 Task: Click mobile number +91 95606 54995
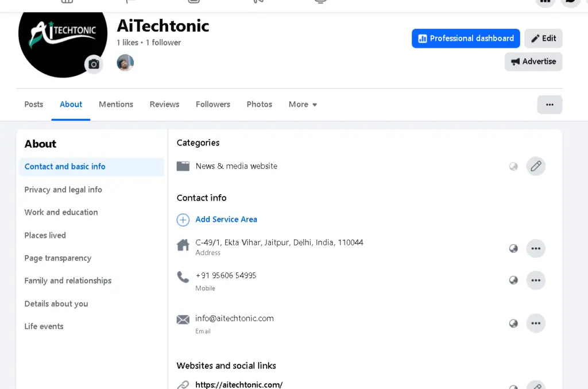[226, 275]
